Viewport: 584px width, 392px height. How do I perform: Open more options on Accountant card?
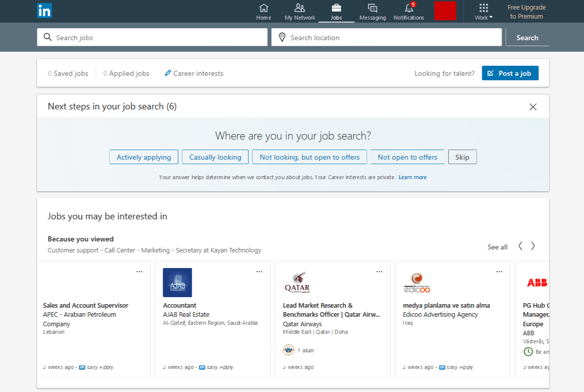click(x=259, y=272)
